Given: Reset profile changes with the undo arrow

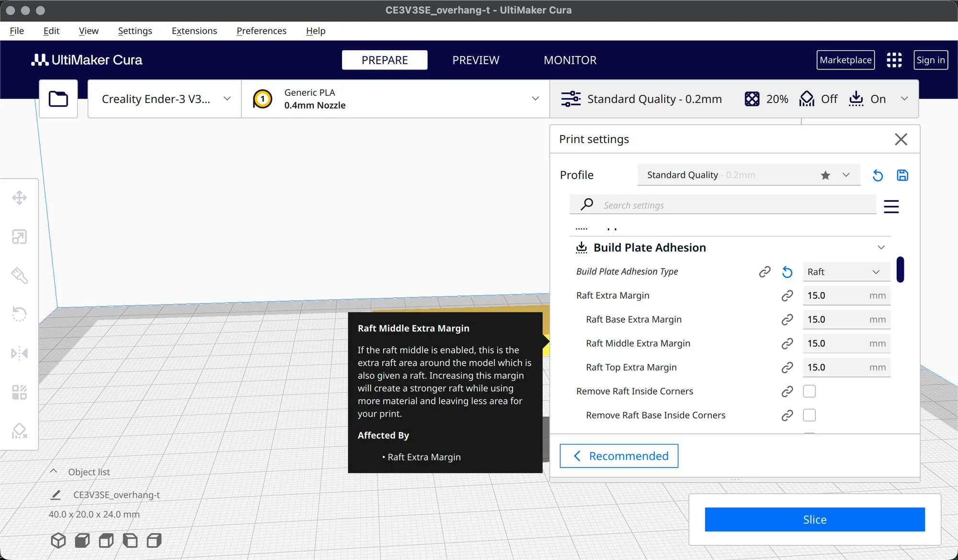Looking at the screenshot, I should click(878, 175).
